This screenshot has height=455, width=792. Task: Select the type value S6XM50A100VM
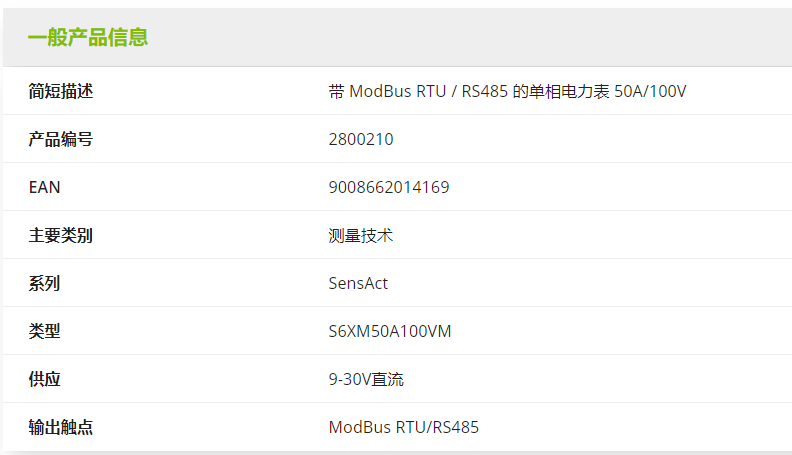click(390, 331)
